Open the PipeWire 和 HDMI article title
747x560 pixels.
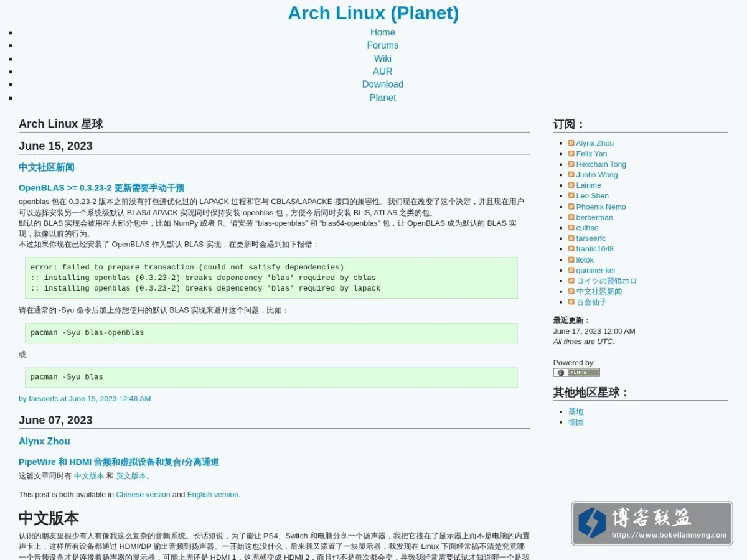(119, 462)
